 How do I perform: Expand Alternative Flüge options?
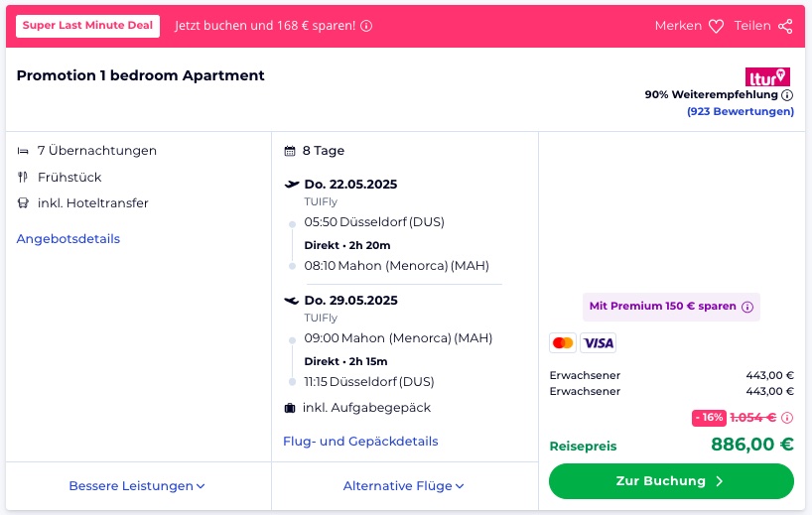pos(403,486)
